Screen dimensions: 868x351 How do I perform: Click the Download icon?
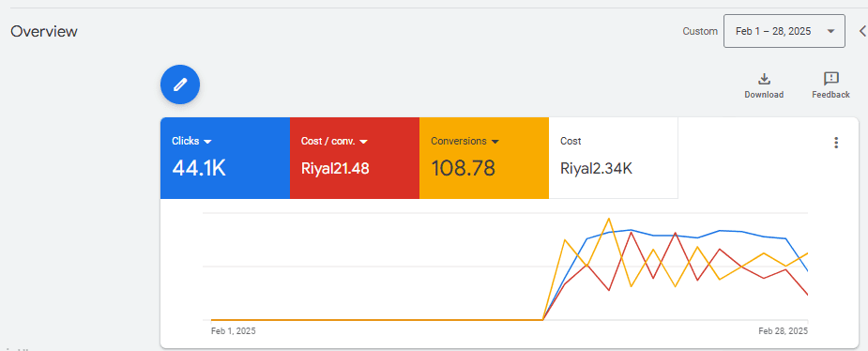pyautogui.click(x=764, y=79)
